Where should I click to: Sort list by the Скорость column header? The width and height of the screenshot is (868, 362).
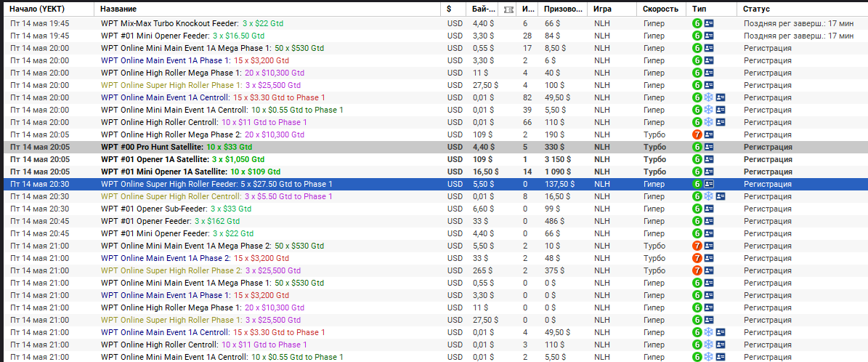660,9
